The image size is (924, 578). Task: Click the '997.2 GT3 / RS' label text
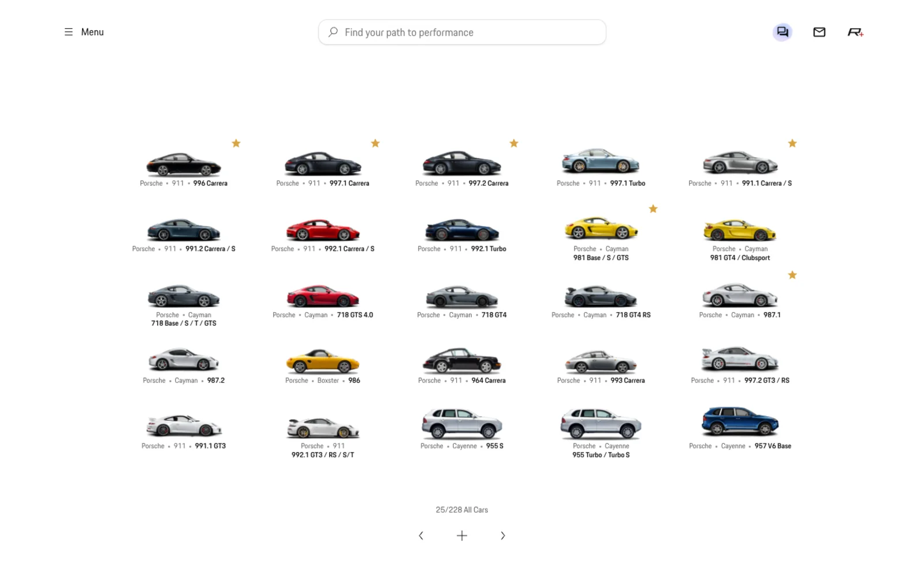(767, 381)
